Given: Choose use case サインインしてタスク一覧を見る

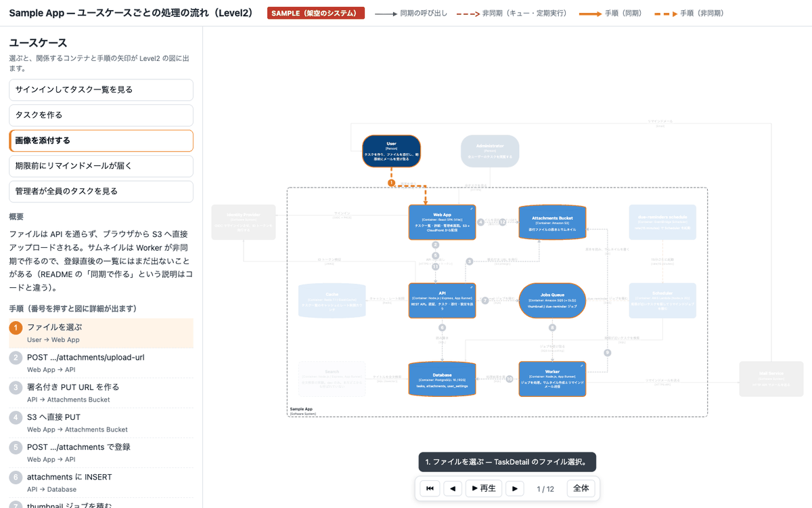Looking at the screenshot, I should 101,90.
